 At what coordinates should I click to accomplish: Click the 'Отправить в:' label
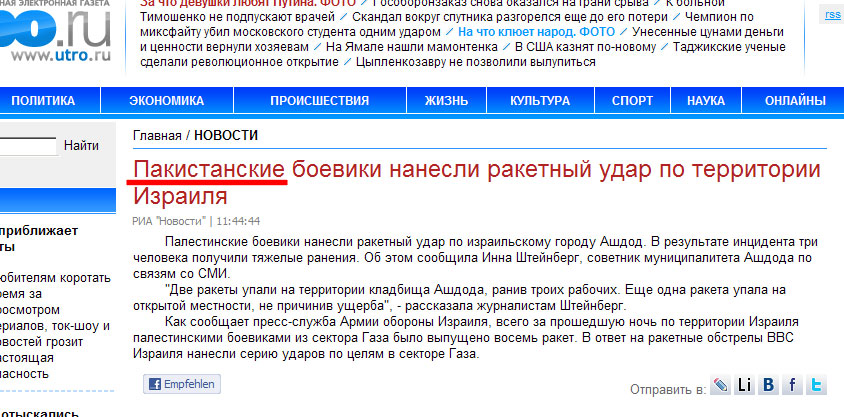click(x=667, y=389)
